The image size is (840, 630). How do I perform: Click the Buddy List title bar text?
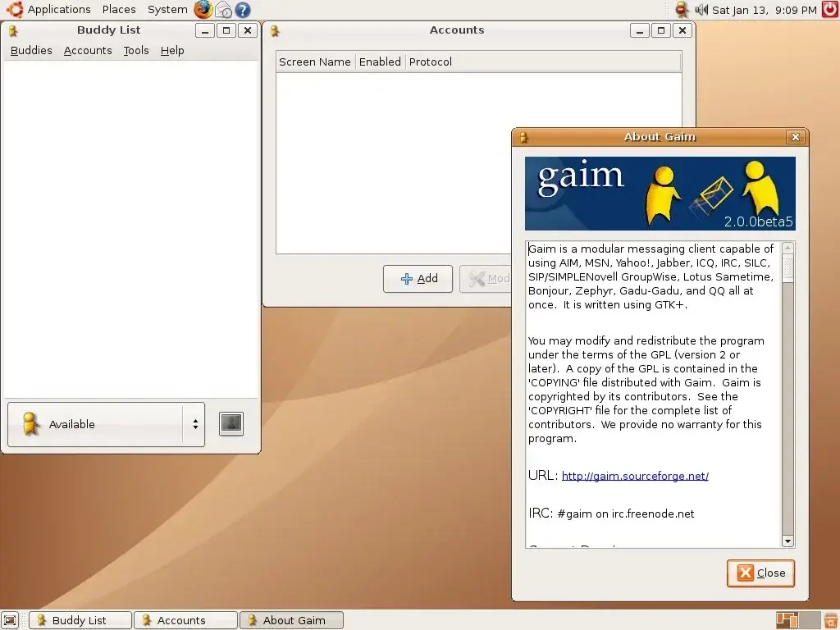tap(109, 30)
